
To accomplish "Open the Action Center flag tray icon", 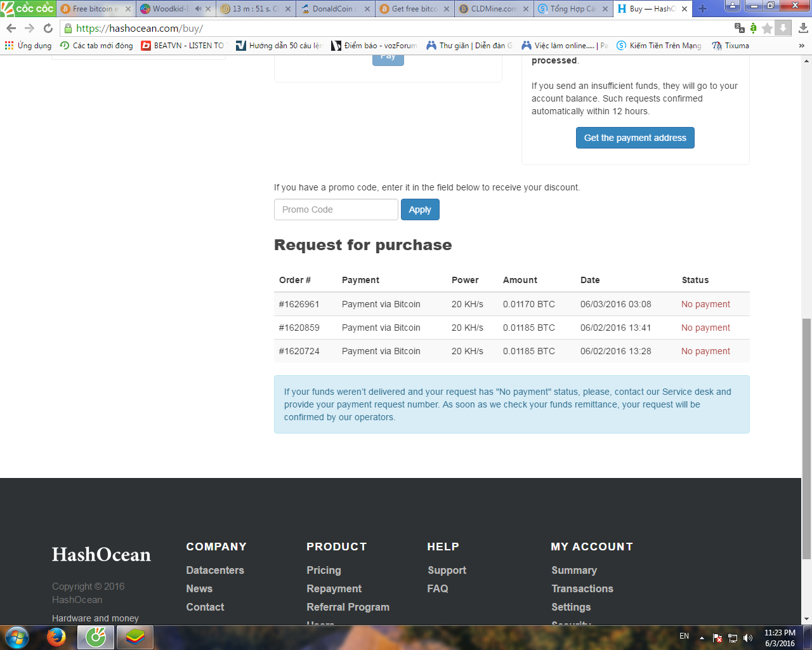I will pyautogui.click(x=717, y=638).
